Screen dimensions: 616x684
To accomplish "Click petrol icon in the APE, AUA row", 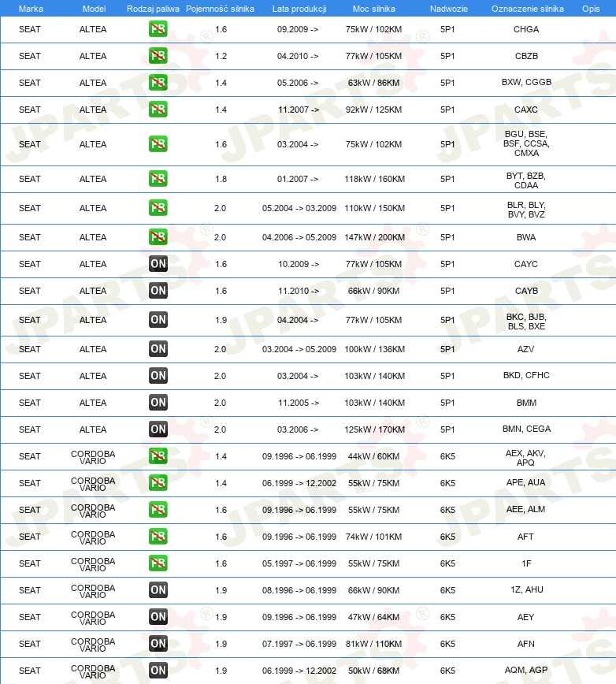I will click(158, 482).
